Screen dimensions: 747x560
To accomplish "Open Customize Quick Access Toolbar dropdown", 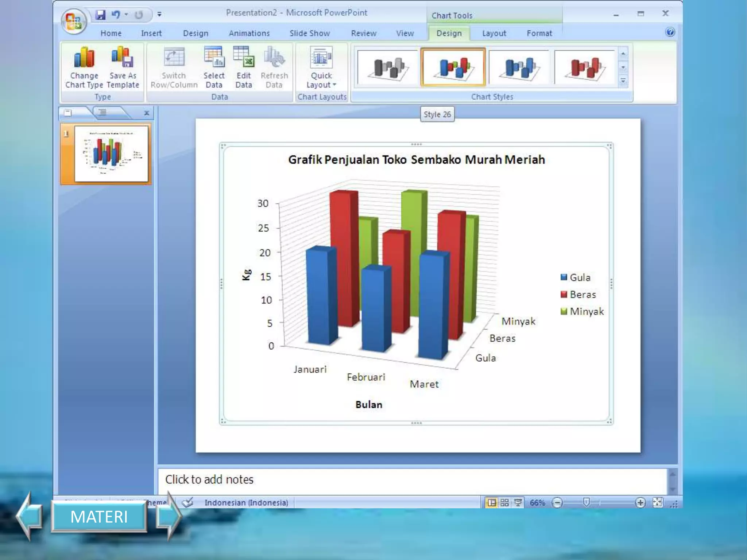I will tap(159, 15).
